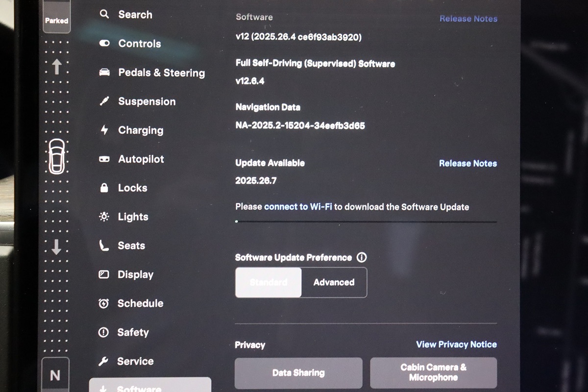Open the Data Sharing privacy settings

click(x=298, y=373)
